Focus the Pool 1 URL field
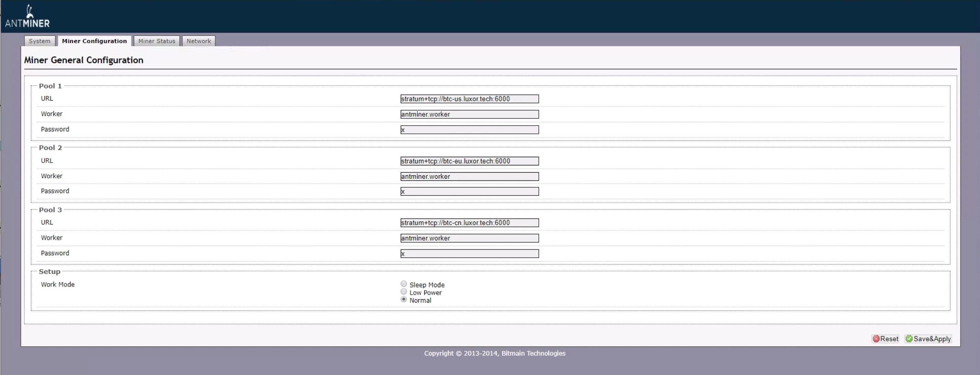The image size is (980, 375). click(469, 99)
